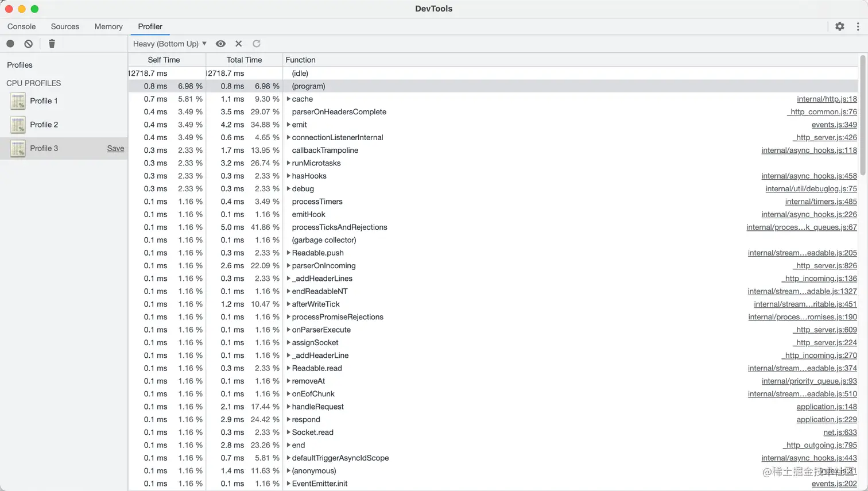Select the Profile 2 entry
The height and width of the screenshot is (491, 868).
(64, 125)
